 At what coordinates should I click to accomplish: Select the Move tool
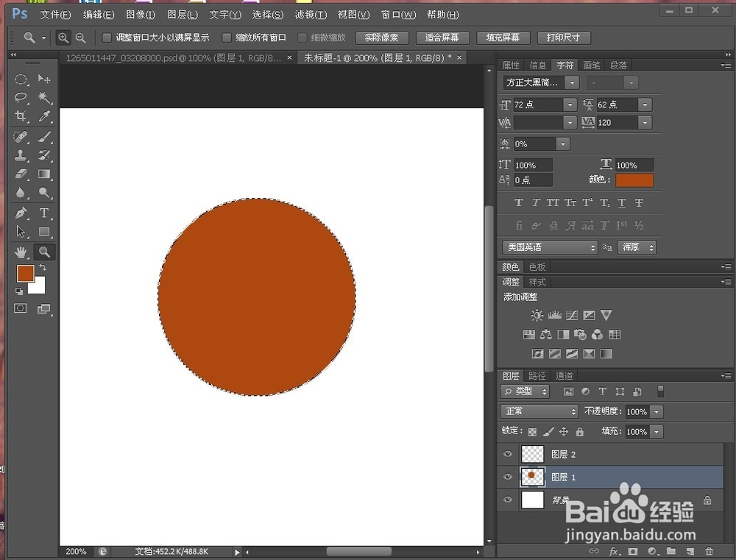pos(44,79)
